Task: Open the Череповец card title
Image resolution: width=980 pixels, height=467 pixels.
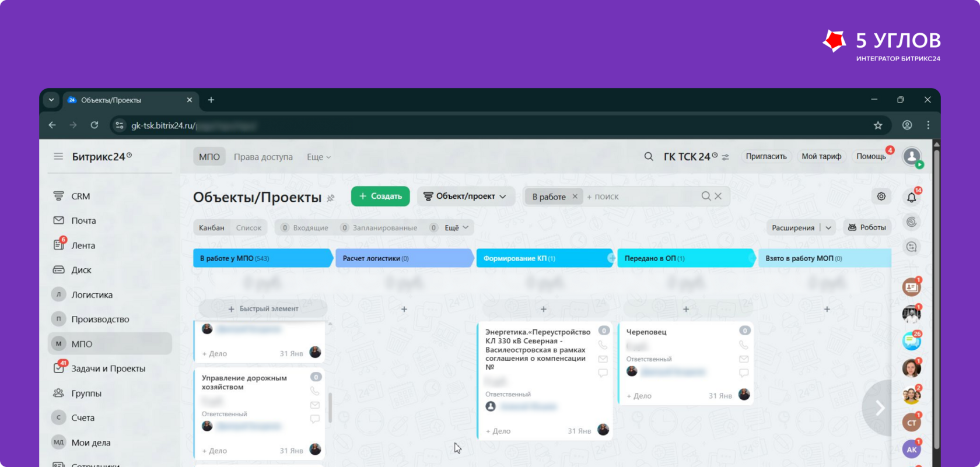Action: tap(646, 332)
